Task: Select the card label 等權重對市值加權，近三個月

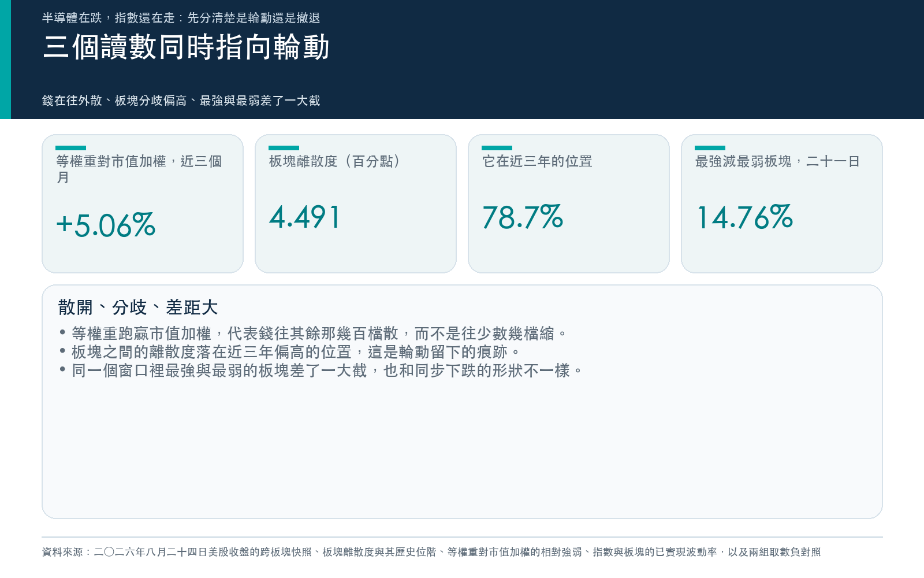Action: tap(139, 169)
